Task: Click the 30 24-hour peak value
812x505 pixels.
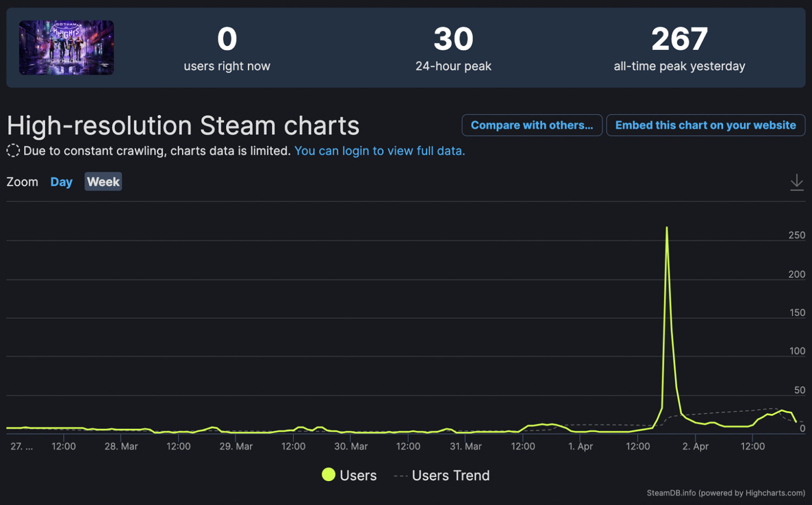Action: pyautogui.click(x=453, y=39)
